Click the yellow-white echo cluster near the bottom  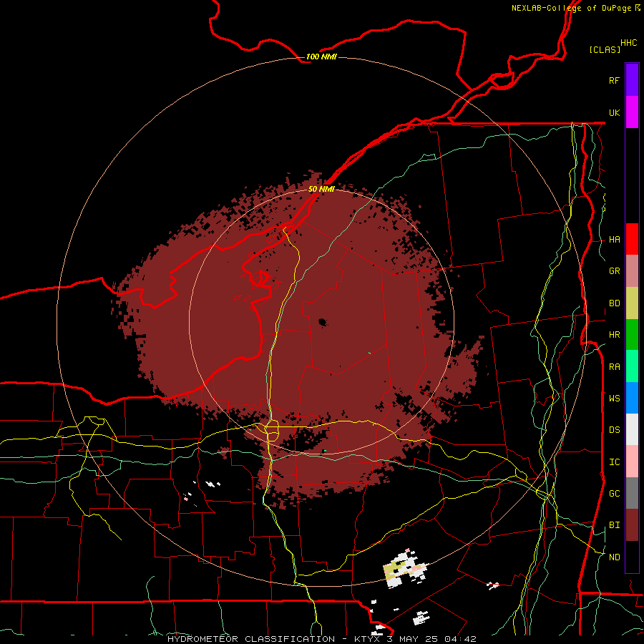point(404,569)
